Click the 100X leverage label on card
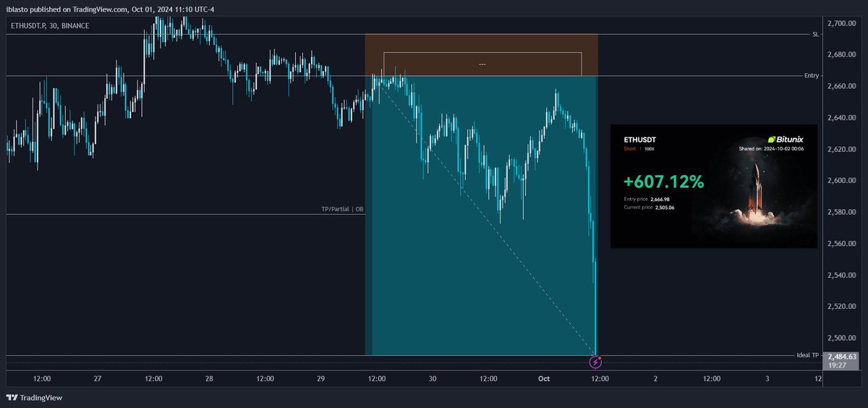 [x=649, y=148]
